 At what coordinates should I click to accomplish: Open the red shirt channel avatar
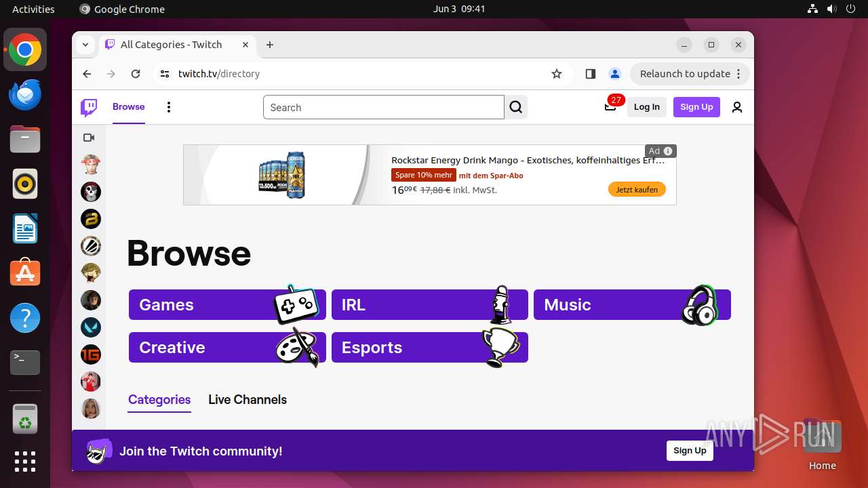click(x=91, y=382)
